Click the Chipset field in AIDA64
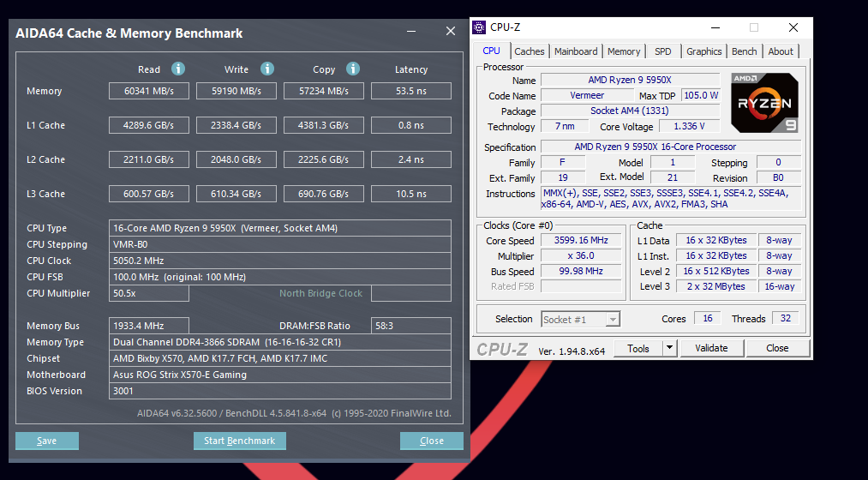Screen dimensions: 868x480 click(280, 358)
